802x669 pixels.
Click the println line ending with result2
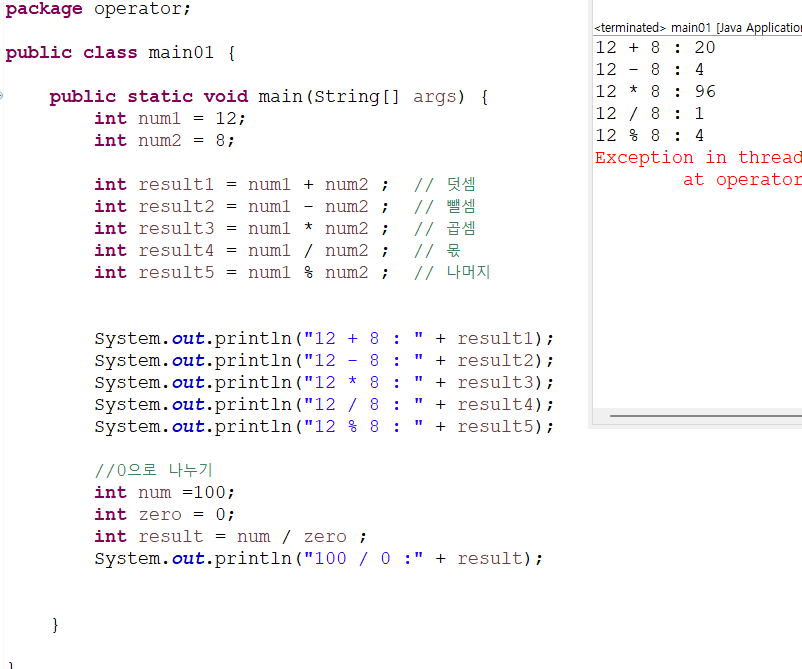pos(324,361)
